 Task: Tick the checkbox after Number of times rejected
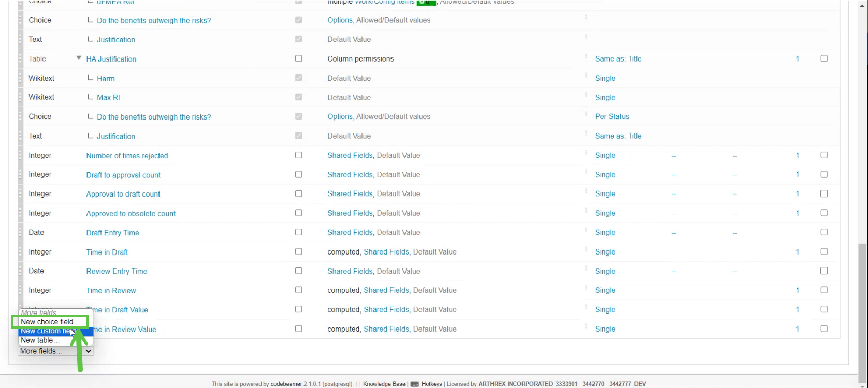click(x=298, y=155)
